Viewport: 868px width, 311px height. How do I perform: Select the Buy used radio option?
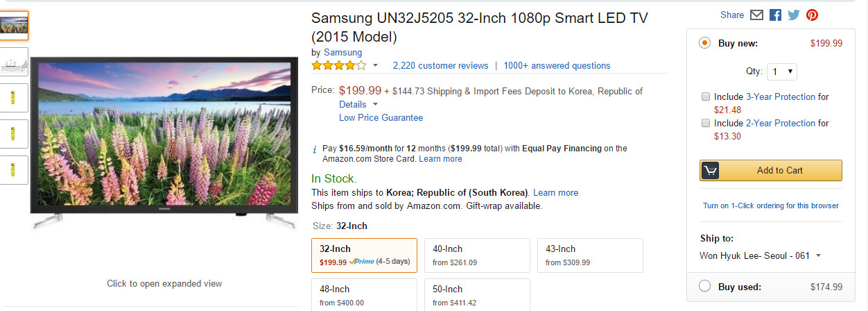coord(705,286)
